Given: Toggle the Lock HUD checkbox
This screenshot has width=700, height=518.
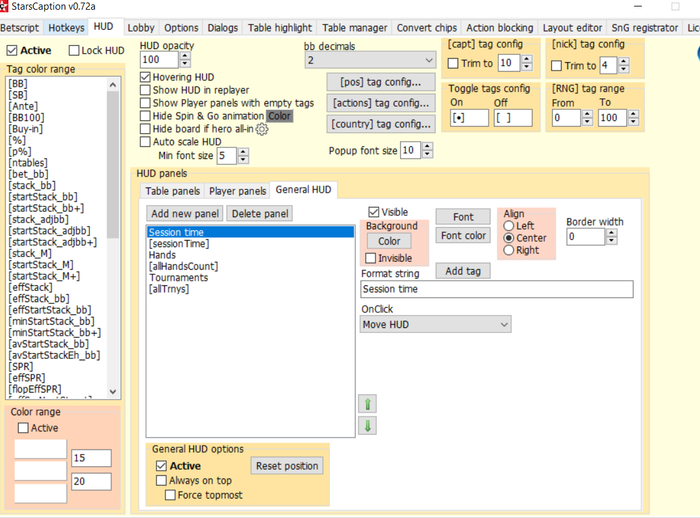Looking at the screenshot, I should [75, 50].
